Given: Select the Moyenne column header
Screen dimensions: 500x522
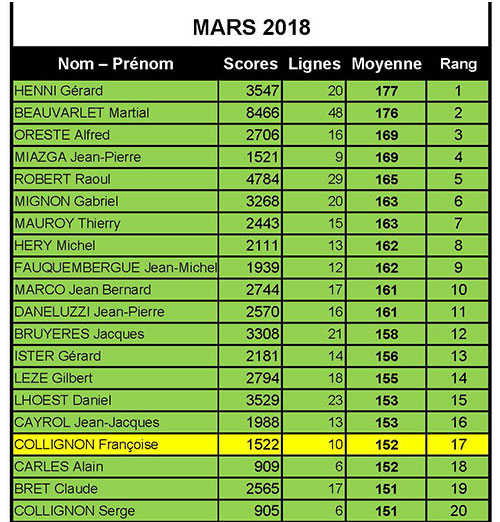Looking at the screenshot, I should (387, 64).
